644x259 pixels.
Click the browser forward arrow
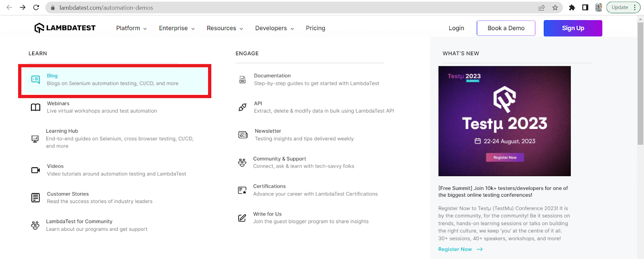(x=23, y=8)
